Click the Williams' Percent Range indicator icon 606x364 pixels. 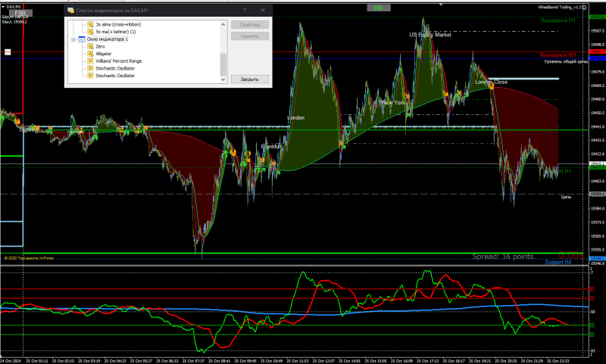point(90,61)
